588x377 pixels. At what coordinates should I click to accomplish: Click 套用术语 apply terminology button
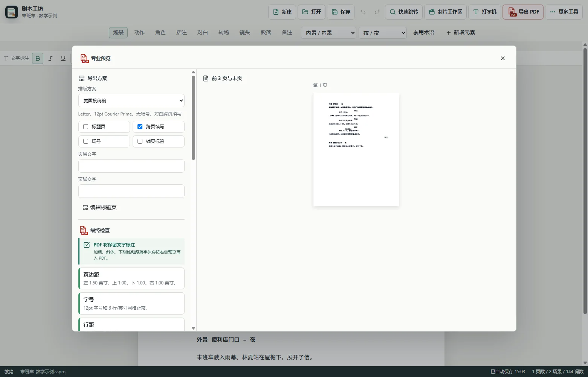[x=424, y=33]
